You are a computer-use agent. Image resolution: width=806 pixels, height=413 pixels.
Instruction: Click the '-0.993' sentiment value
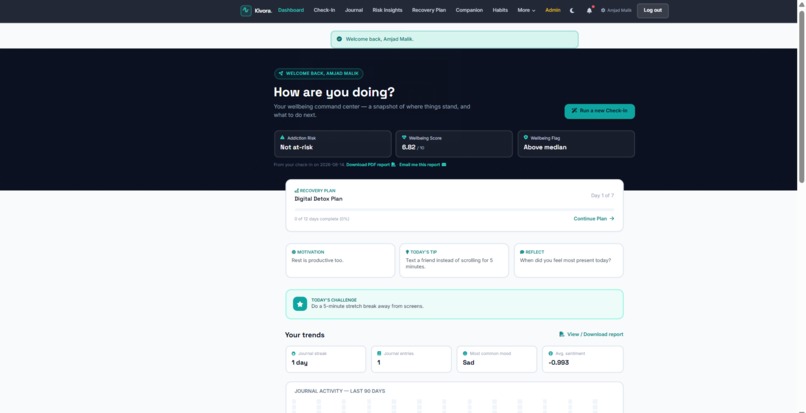click(x=559, y=363)
